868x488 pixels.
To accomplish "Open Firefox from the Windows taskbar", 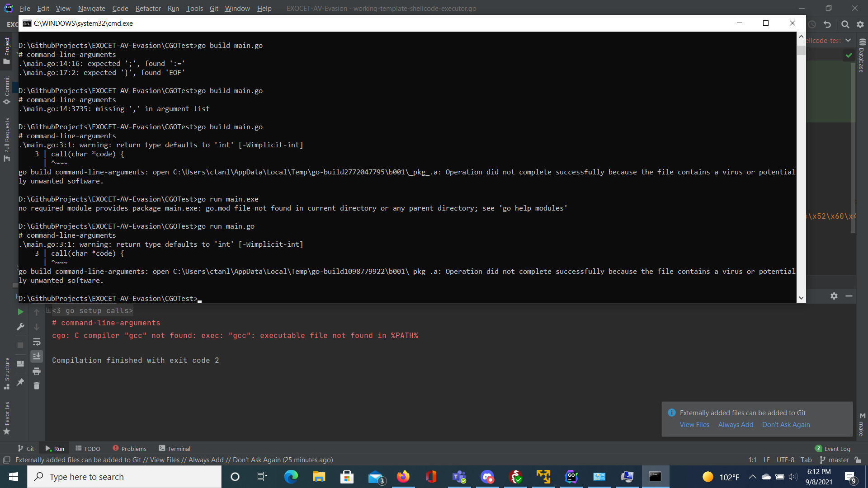I will tap(403, 477).
